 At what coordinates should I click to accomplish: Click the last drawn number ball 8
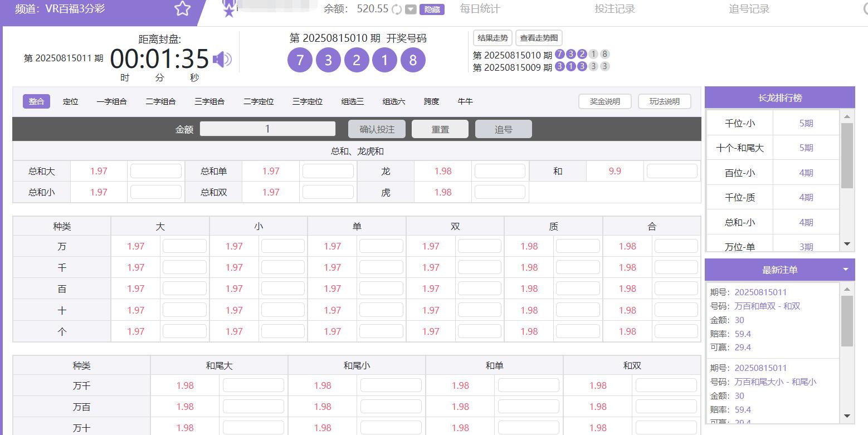pyautogui.click(x=413, y=60)
